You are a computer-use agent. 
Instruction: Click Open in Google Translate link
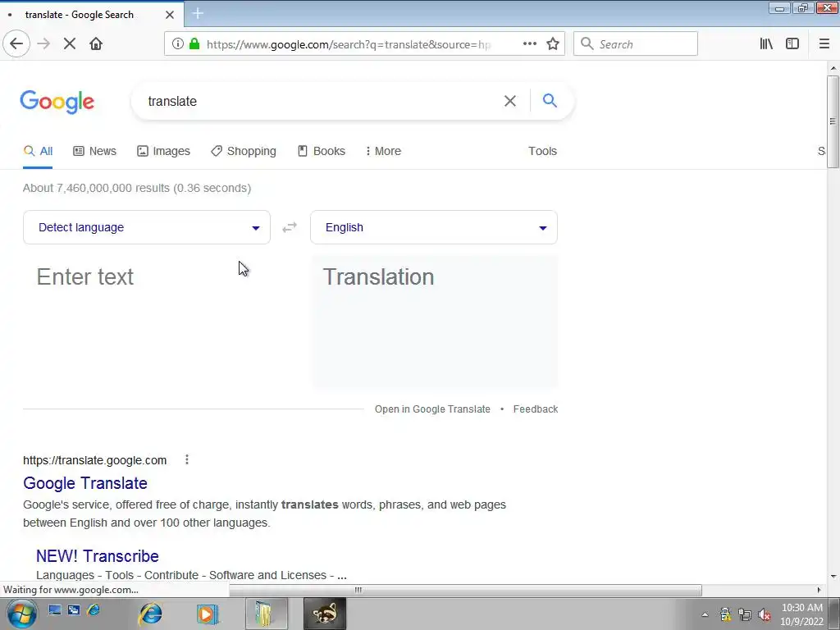[432, 409]
